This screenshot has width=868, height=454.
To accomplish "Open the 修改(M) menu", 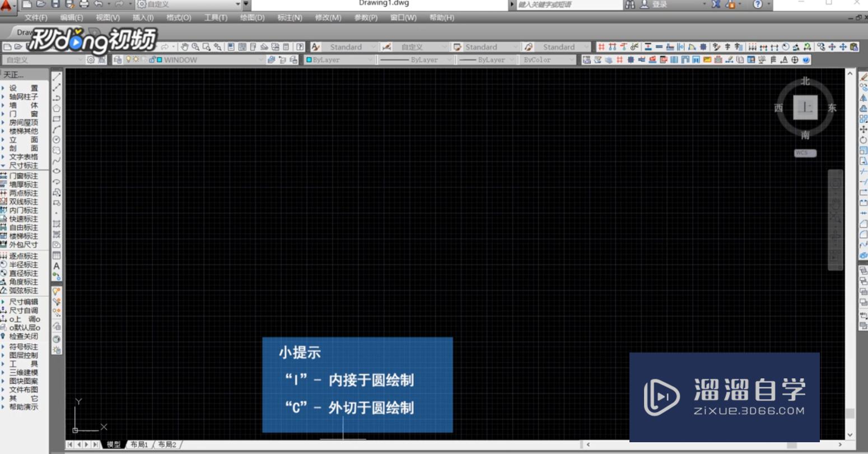I will coord(328,17).
